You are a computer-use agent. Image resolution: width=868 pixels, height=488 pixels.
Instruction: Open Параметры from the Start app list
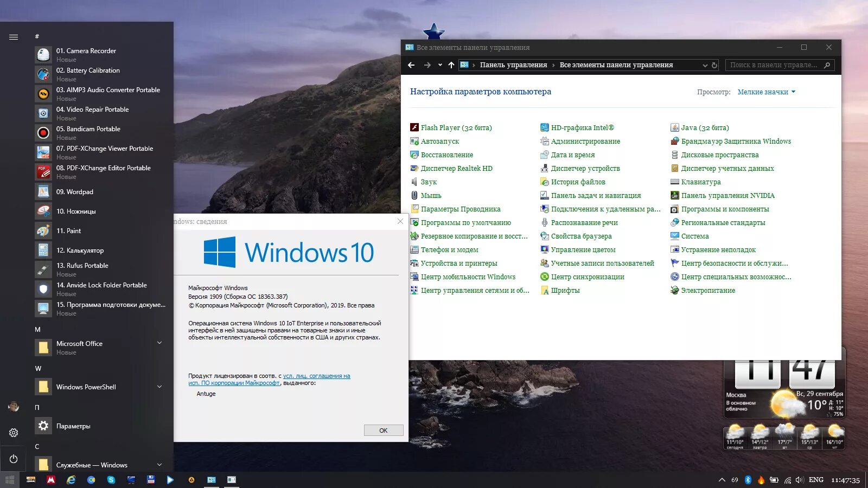102,426
